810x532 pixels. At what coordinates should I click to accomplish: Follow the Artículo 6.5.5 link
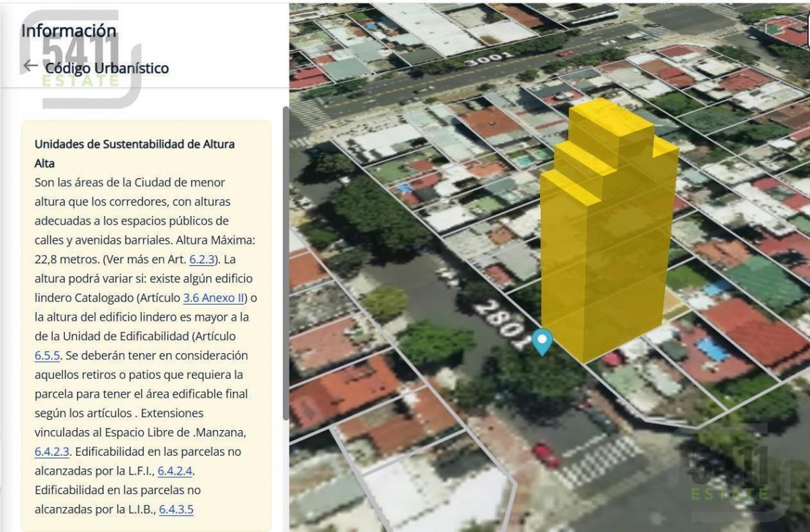tap(47, 355)
